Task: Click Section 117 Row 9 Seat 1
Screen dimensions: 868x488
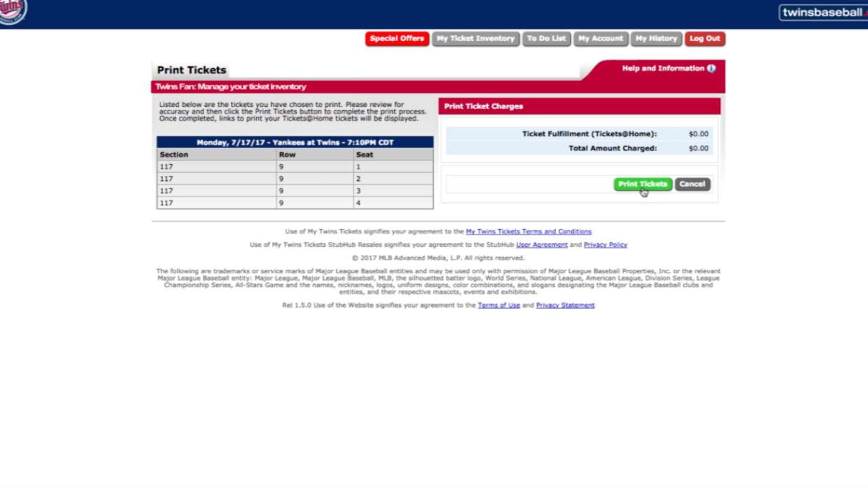Action: click(x=295, y=166)
